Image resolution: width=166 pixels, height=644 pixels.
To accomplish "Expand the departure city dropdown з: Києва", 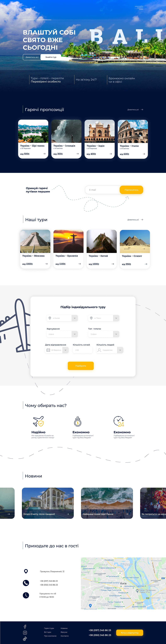I will click(75, 318).
